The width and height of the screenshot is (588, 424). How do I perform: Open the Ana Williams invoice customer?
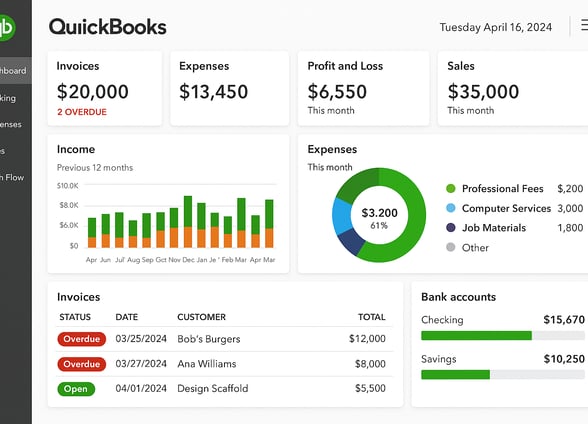point(207,364)
